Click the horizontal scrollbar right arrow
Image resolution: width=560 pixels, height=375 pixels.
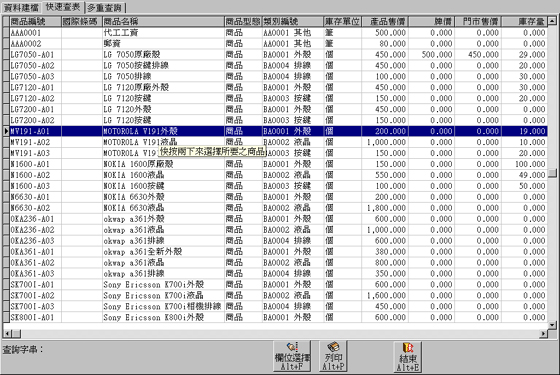pos(543,334)
